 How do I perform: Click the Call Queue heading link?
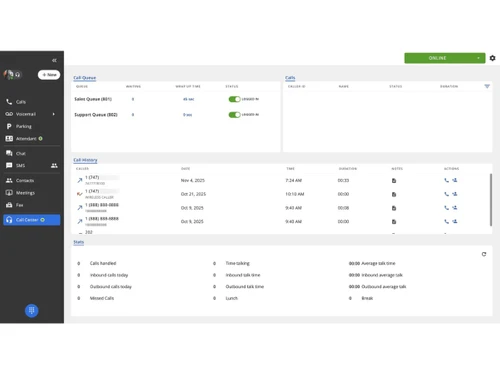pos(85,78)
